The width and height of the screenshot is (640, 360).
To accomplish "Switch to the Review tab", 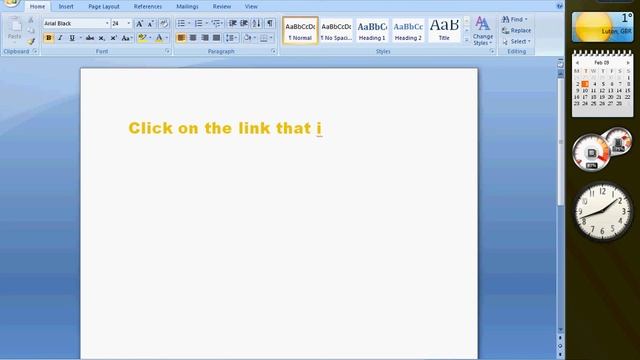I will 222,7.
